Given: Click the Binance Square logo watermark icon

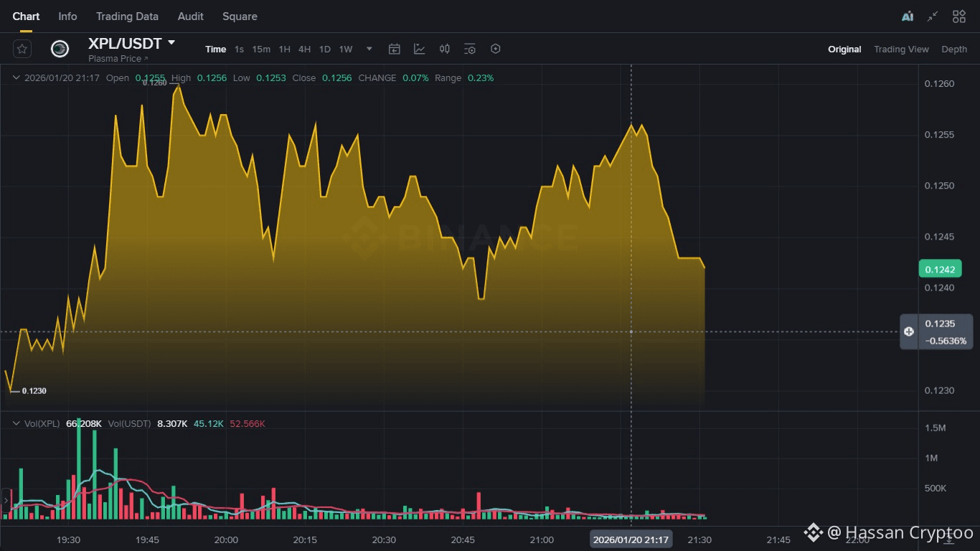Looking at the screenshot, I should [813, 532].
